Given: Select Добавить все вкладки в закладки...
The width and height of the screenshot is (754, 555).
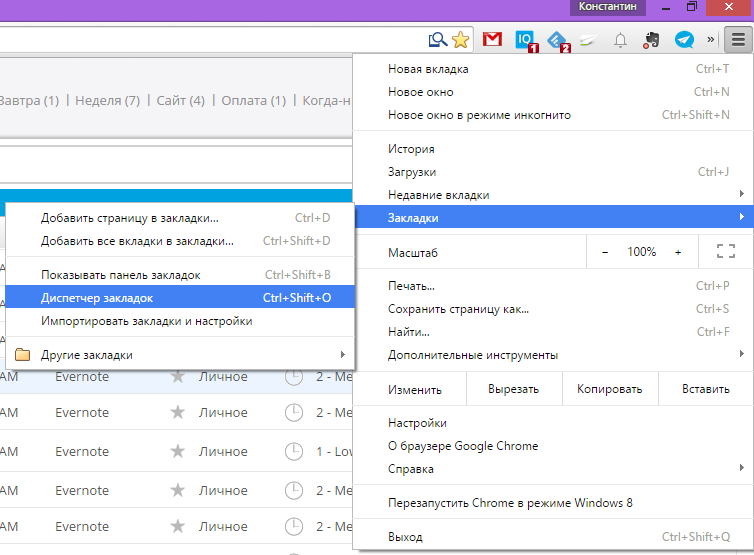Looking at the screenshot, I should tap(180, 241).
